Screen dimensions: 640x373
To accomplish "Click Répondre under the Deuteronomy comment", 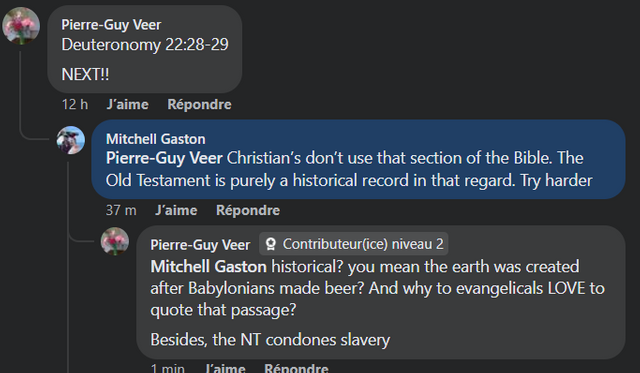I will (x=199, y=104).
